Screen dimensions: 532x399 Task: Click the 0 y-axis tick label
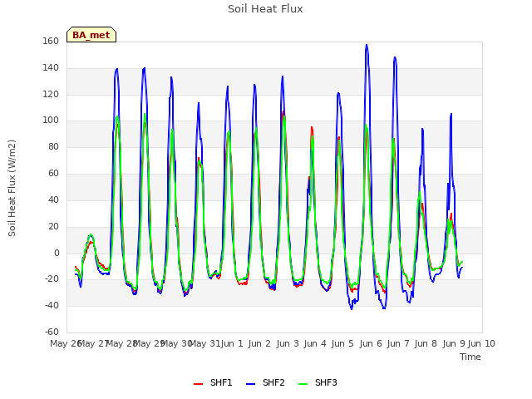(x=57, y=253)
